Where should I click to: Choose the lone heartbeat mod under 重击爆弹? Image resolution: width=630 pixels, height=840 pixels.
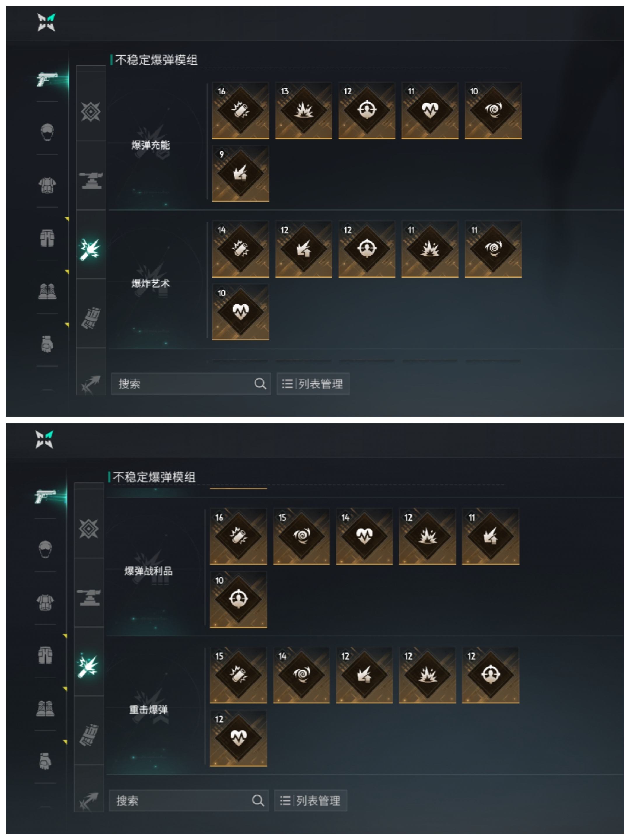(x=238, y=738)
